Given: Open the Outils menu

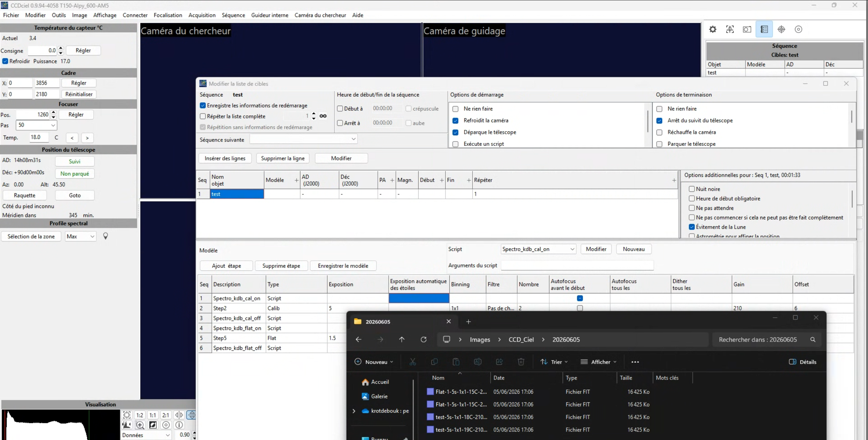Looking at the screenshot, I should pyautogui.click(x=59, y=15).
